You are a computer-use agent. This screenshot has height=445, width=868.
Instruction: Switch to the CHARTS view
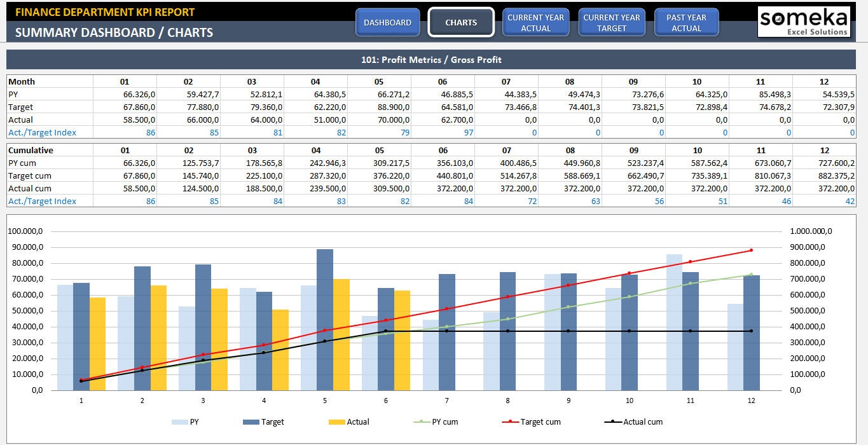pos(460,22)
